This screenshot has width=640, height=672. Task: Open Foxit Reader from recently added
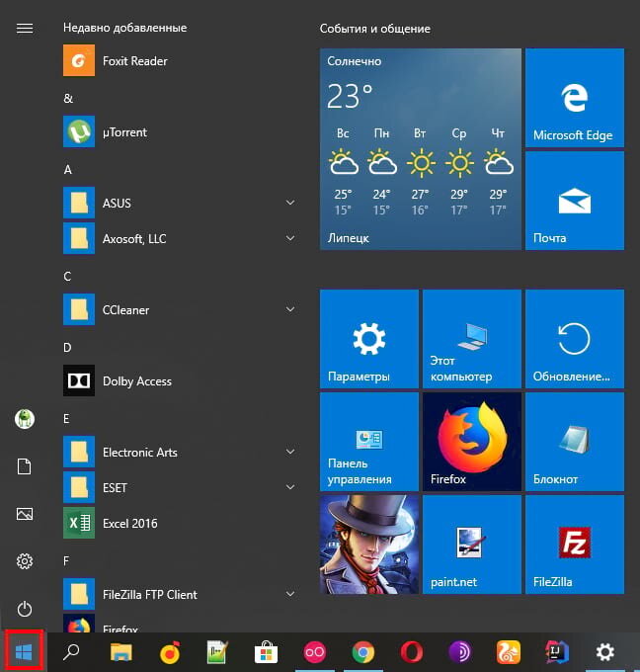(x=180, y=60)
